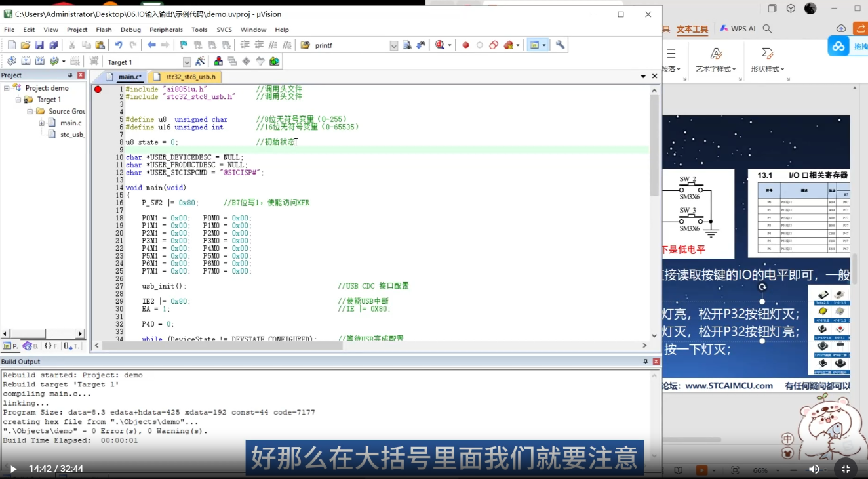Open Options for Target with the wand icon
This screenshot has height=479, width=868.
click(200, 61)
